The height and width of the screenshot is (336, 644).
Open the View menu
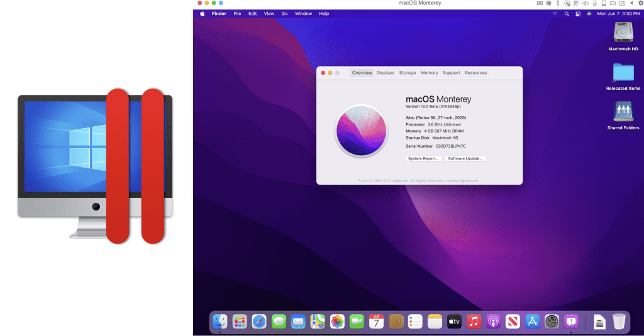point(269,14)
